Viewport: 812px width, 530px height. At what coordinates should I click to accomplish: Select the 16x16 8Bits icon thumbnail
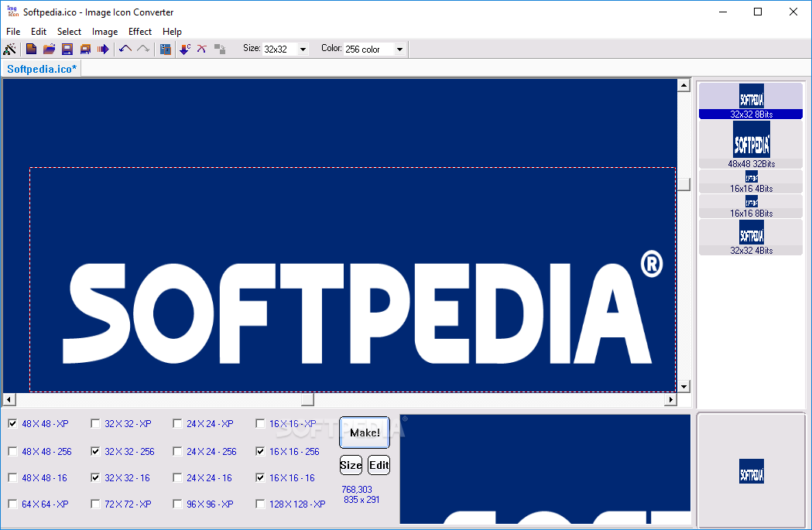751,207
